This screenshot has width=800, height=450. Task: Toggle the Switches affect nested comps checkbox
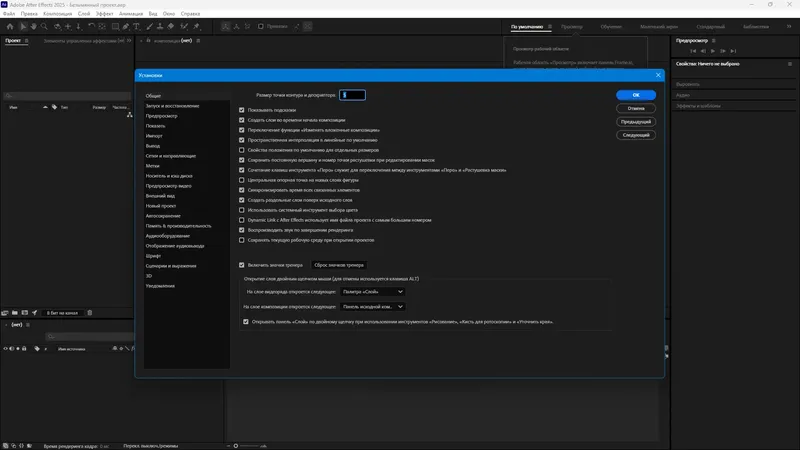(242, 130)
